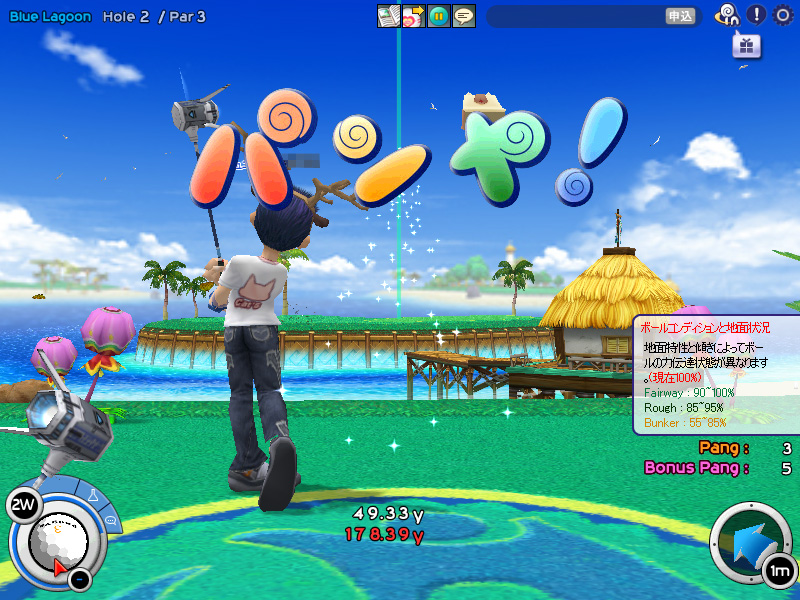Click the 申込 button
Viewport: 800px width, 600px height.
coord(681,16)
